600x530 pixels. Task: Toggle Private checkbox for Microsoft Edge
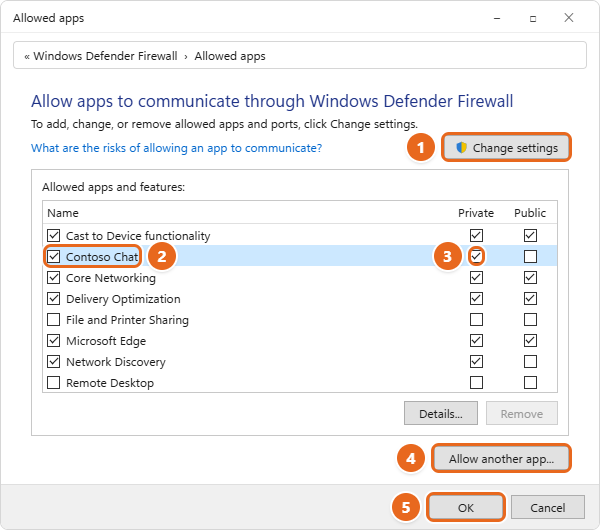point(476,341)
